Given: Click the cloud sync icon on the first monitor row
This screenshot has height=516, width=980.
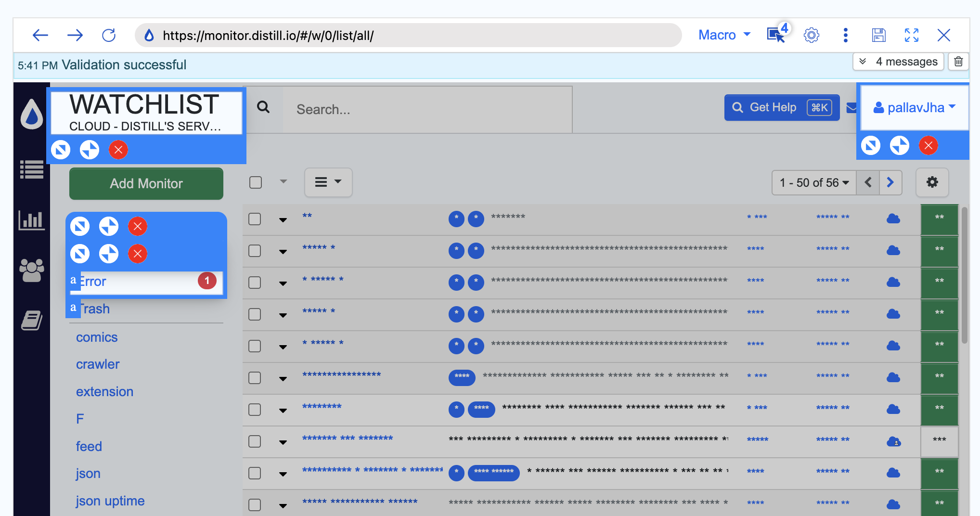Looking at the screenshot, I should (x=893, y=218).
